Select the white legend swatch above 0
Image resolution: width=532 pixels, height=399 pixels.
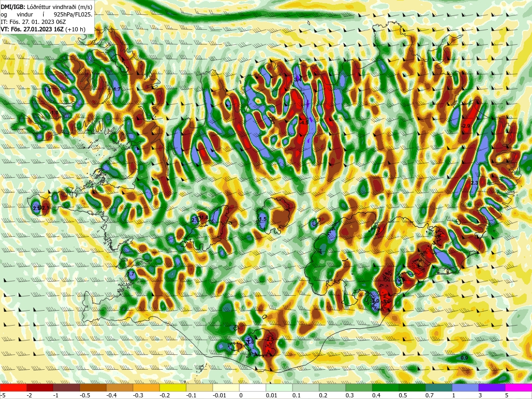pos(253,387)
